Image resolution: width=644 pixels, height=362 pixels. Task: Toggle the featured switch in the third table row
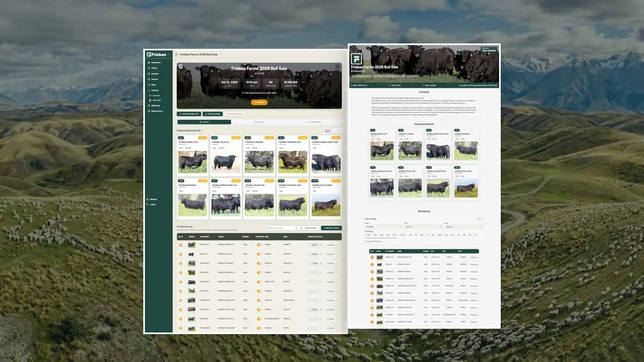coord(259,263)
